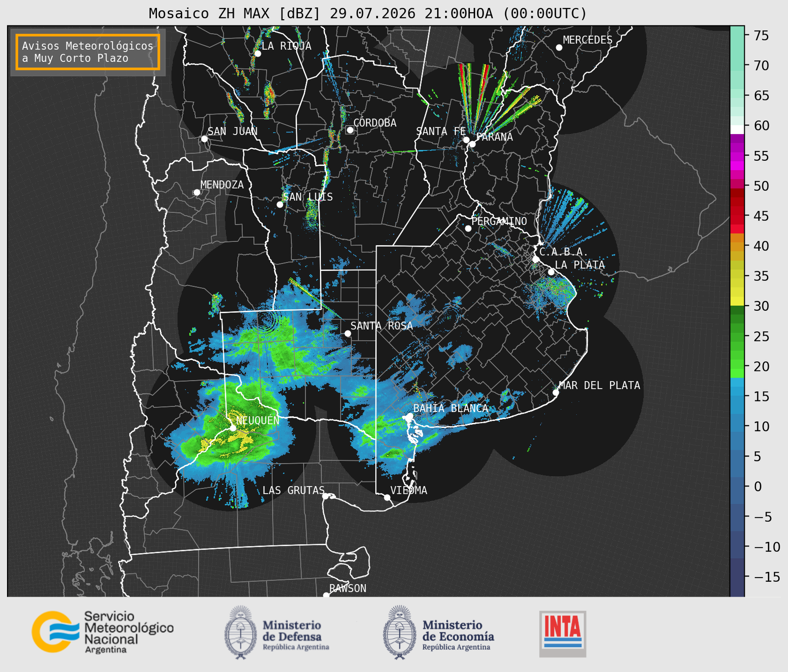Click the Mar del Plata marker dot
The image size is (788, 672).
coord(556,393)
